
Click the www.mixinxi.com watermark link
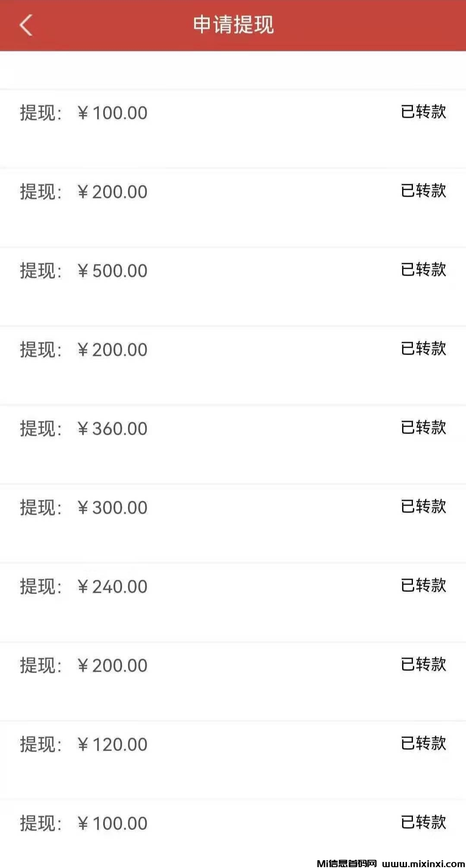click(x=423, y=863)
